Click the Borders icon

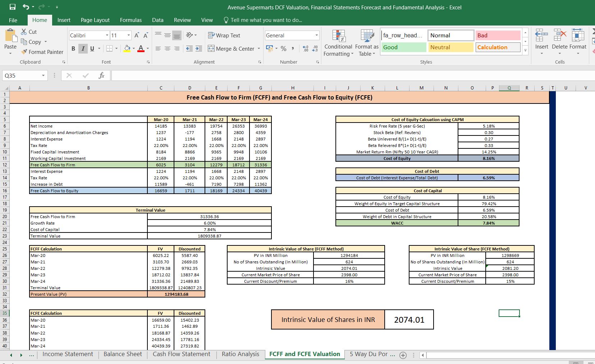pyautogui.click(x=109, y=49)
